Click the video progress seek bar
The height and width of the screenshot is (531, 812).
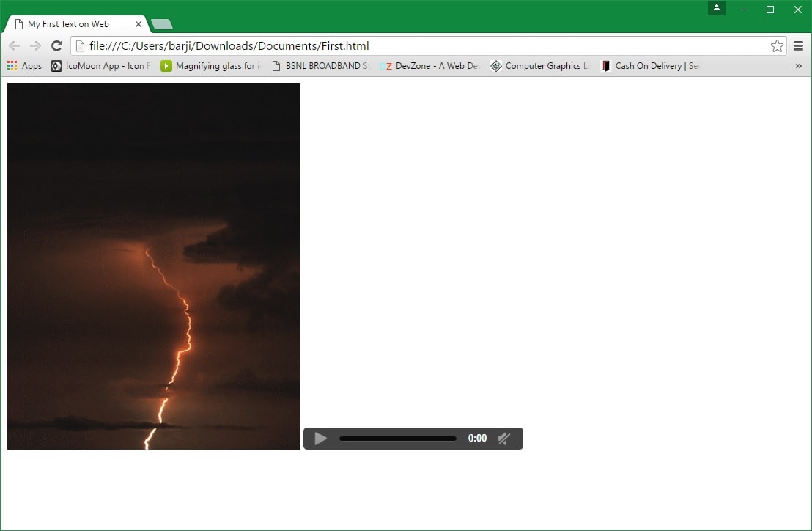click(398, 438)
